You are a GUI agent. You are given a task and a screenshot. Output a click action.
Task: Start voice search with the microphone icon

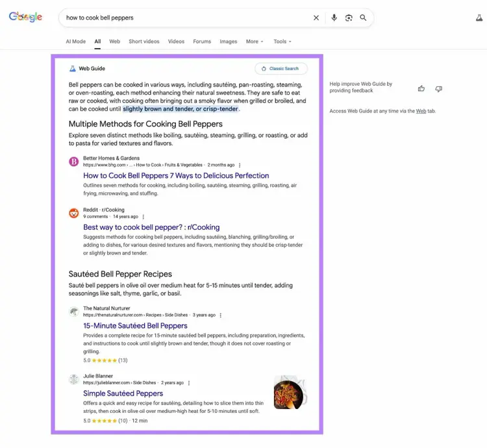pyautogui.click(x=334, y=18)
